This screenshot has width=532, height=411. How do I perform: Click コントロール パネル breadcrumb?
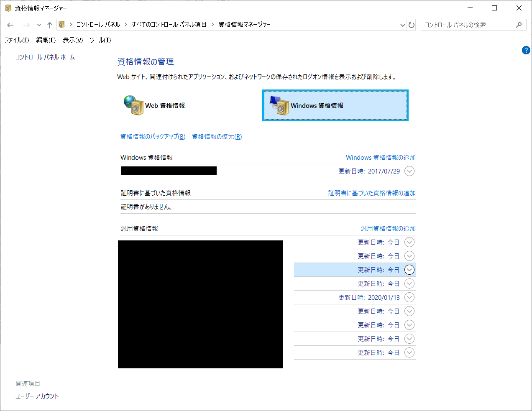point(98,25)
